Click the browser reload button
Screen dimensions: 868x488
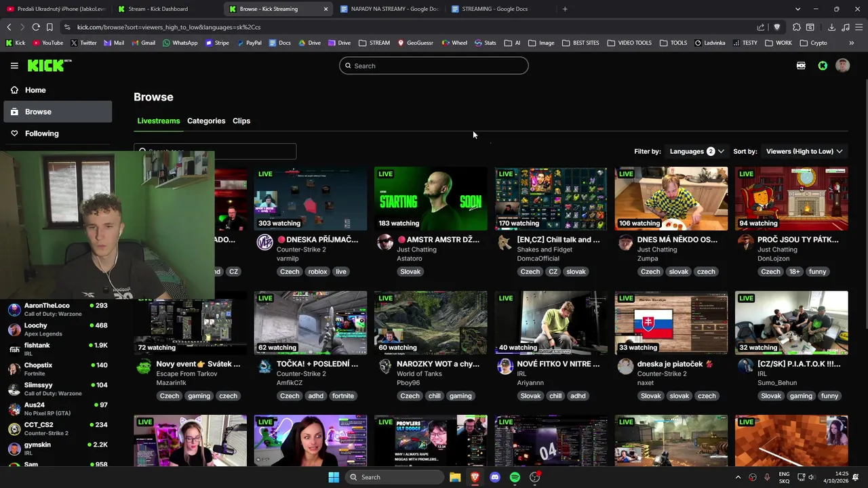click(x=36, y=27)
